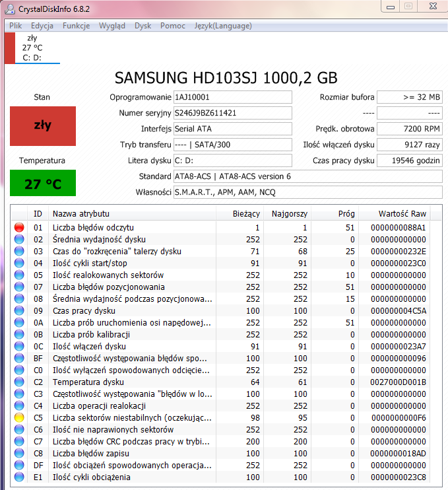Click the Interfejs field showing Serial ATA
Image resolution: width=448 pixels, height=490 pixels.
click(x=233, y=129)
